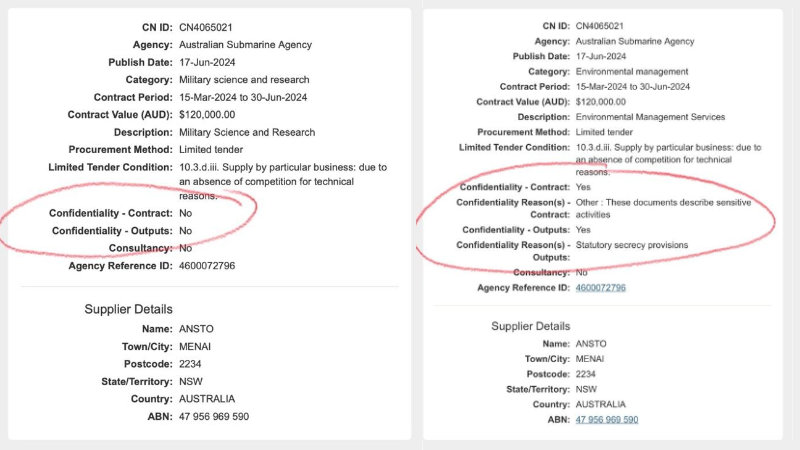
Task: Open the underlined Agency Reference ID 4600072796 link
Action: pos(601,288)
